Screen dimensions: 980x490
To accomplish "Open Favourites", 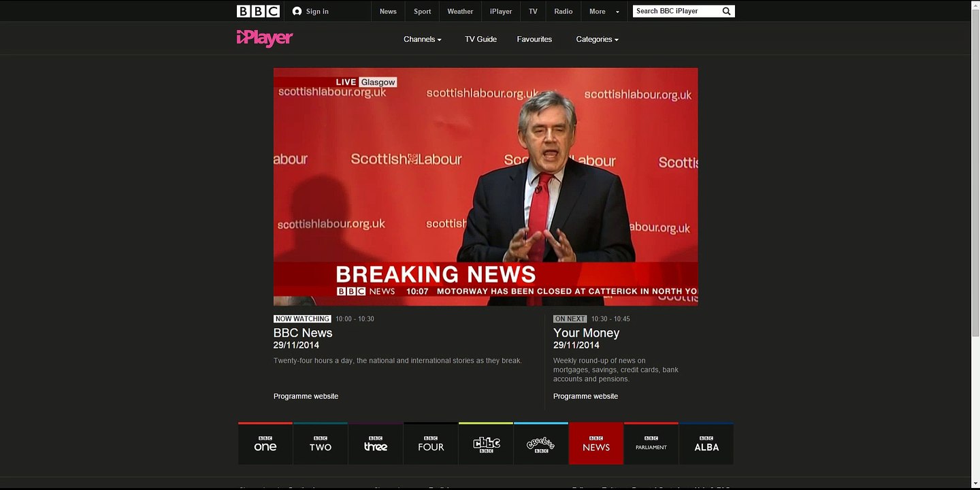I will point(534,39).
